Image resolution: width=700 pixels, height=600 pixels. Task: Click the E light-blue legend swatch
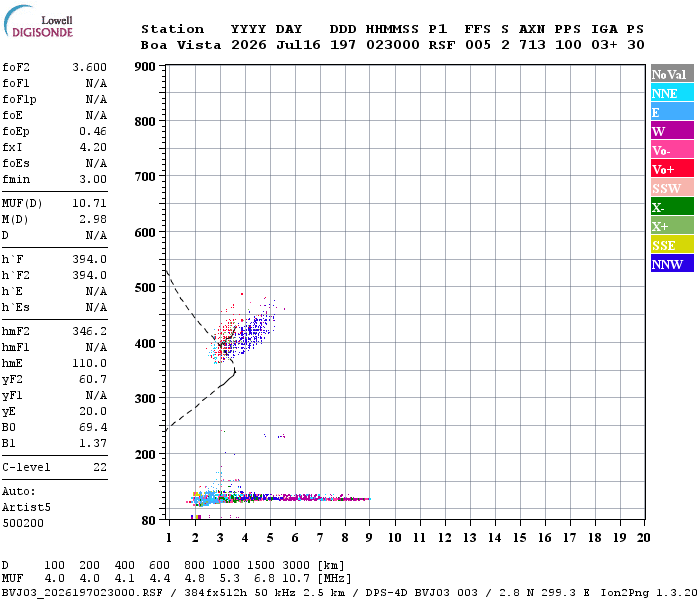pos(672,112)
